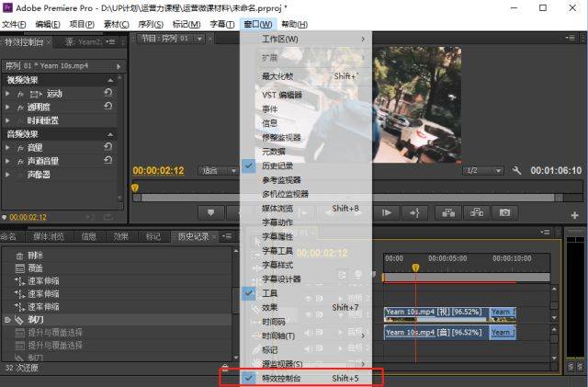
Task: Expand the 透明度 effect properties
Action: 7,107
